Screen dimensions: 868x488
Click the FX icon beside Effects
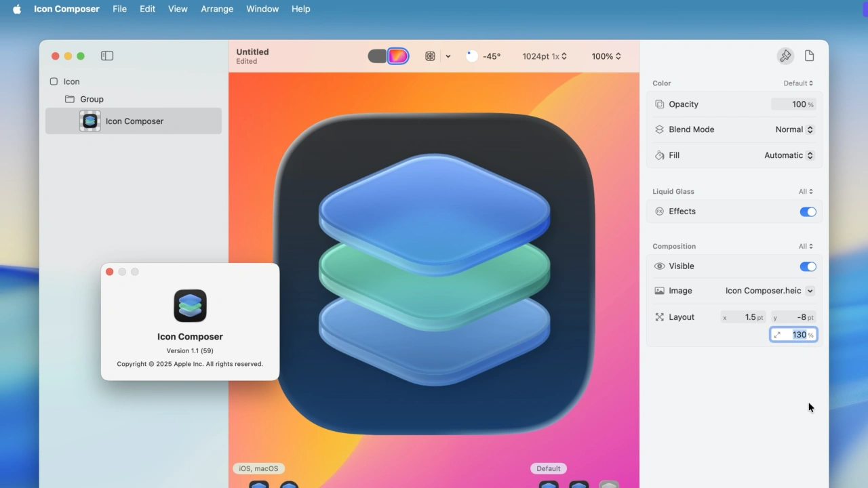coord(659,211)
